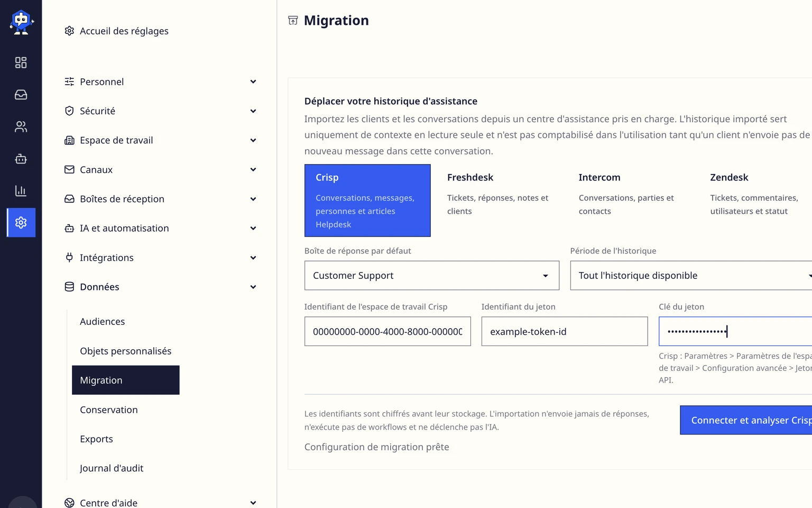
Task: Click the Identifiant du jeton field
Action: (565, 331)
